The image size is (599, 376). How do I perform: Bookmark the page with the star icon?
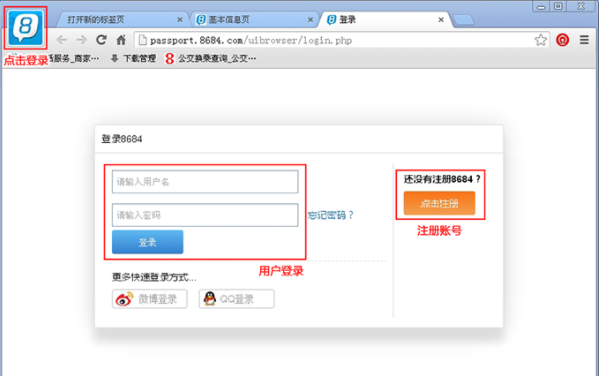coord(541,40)
